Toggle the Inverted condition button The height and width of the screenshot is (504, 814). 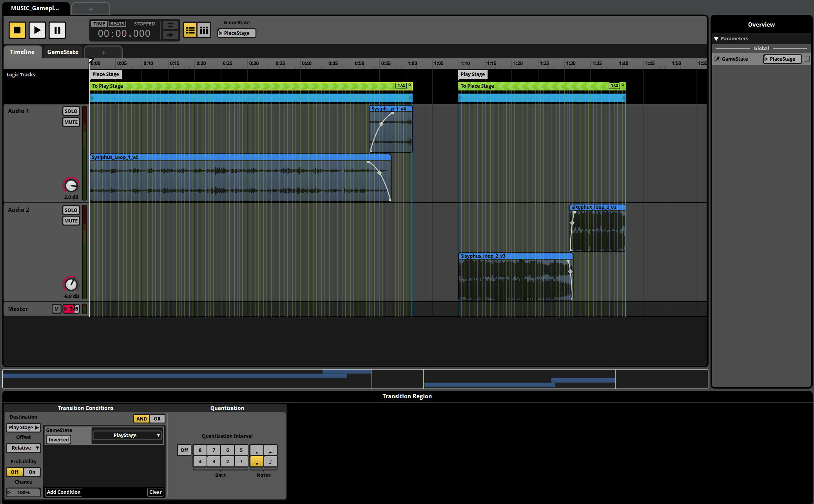click(58, 440)
